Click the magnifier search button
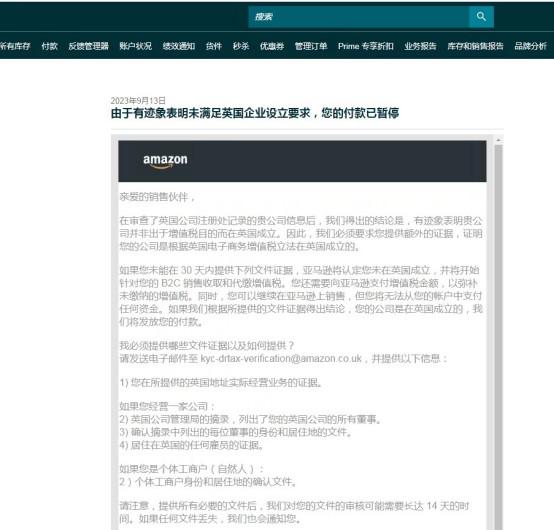This screenshot has width=554, height=530. [x=481, y=16]
